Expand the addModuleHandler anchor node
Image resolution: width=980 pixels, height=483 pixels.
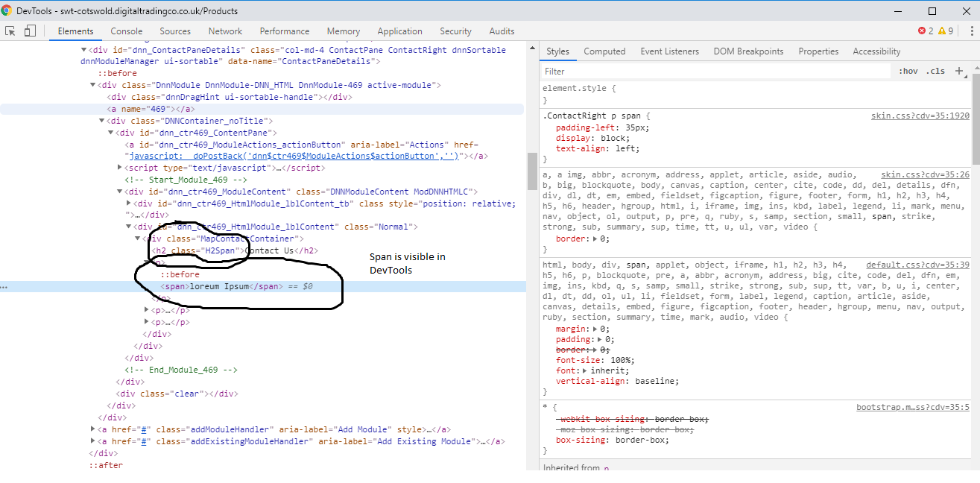pyautogui.click(x=93, y=429)
